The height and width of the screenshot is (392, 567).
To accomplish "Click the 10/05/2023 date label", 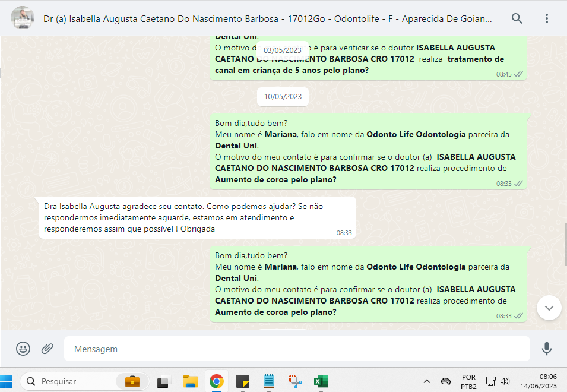I will (x=283, y=97).
